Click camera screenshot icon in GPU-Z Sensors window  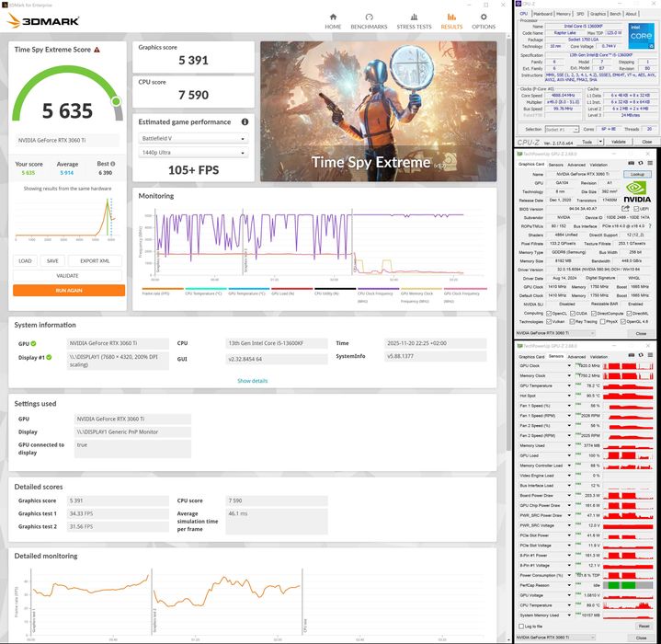click(631, 355)
